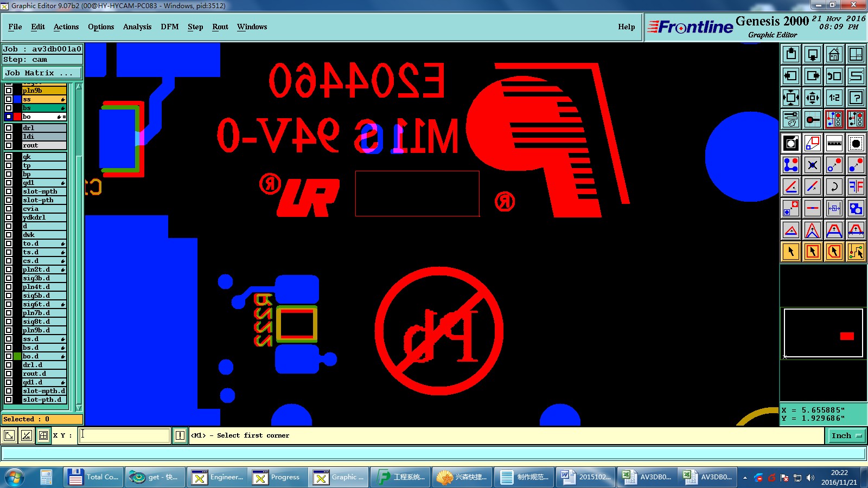Open the Actions menu

click(x=66, y=27)
